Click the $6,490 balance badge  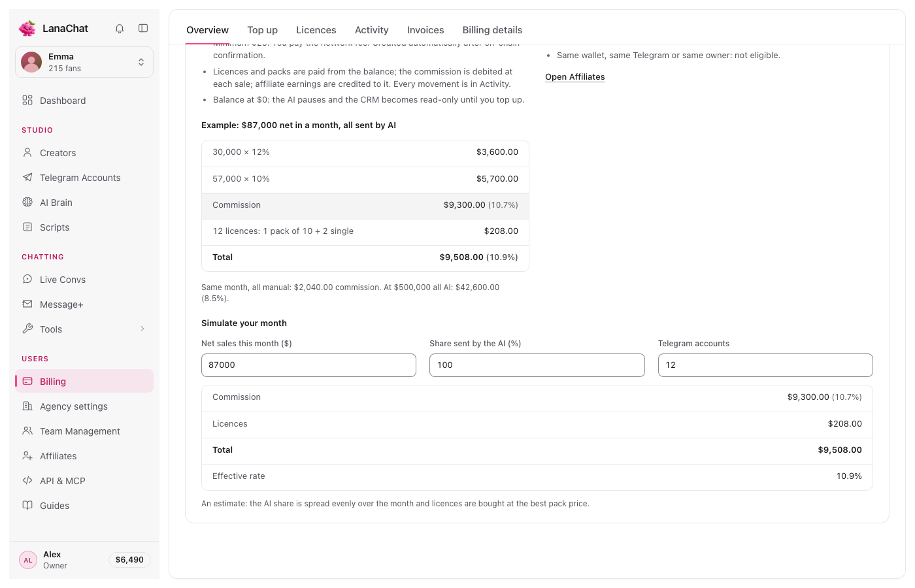pos(129,560)
